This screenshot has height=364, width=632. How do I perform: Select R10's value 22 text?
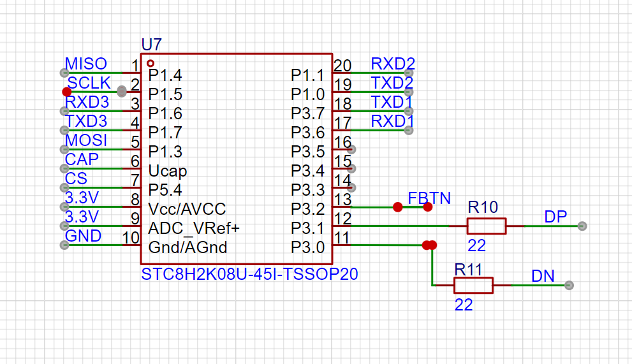pos(476,245)
